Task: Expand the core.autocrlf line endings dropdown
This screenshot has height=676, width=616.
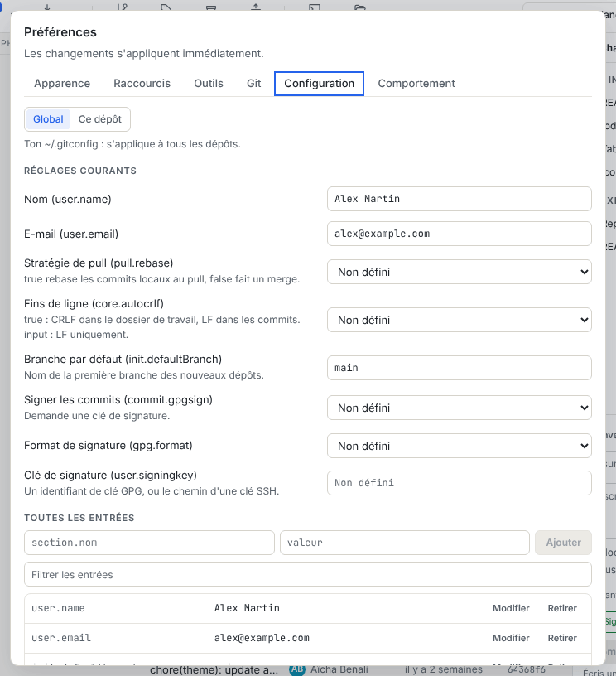Action: click(x=460, y=320)
